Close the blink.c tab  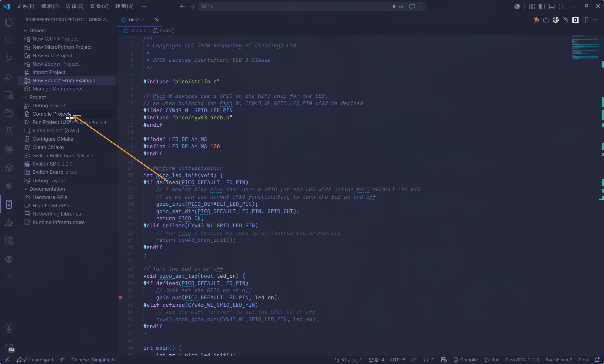click(157, 20)
